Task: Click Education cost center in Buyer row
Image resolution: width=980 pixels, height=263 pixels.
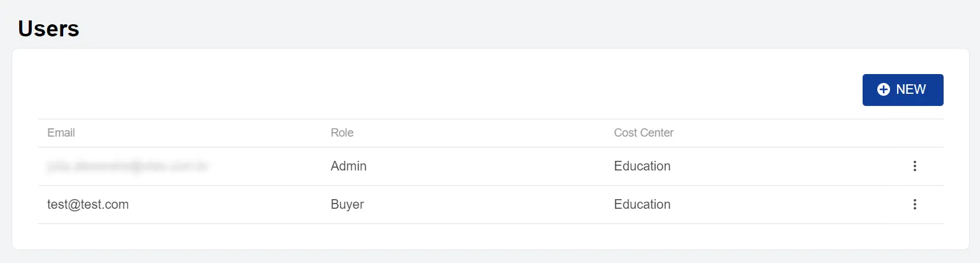Action: pyautogui.click(x=642, y=204)
